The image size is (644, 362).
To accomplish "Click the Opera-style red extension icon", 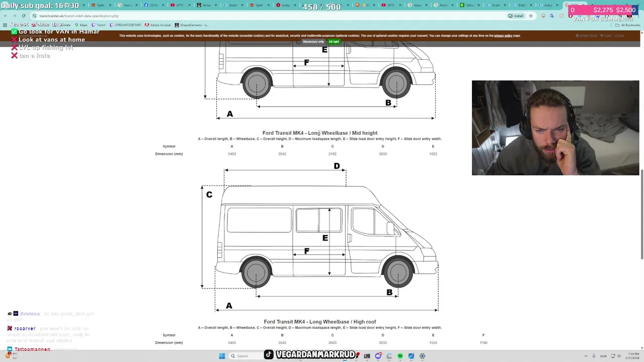I will coord(570,16).
